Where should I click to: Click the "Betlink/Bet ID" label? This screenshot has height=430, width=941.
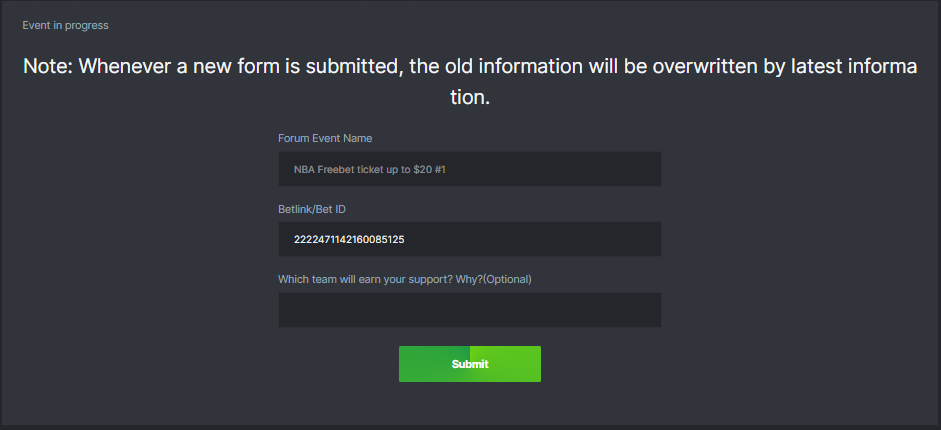pyautogui.click(x=312, y=209)
